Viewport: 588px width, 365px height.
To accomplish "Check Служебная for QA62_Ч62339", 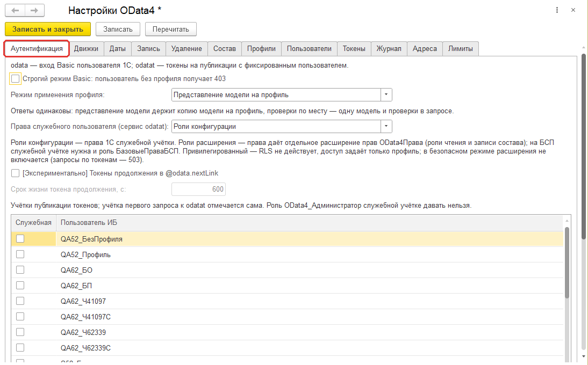I will coord(20,332).
